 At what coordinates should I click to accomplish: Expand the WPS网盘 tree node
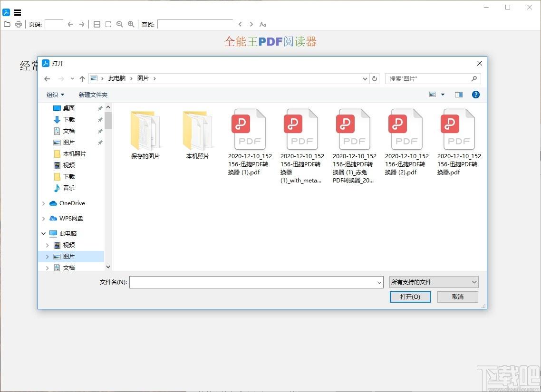point(43,219)
